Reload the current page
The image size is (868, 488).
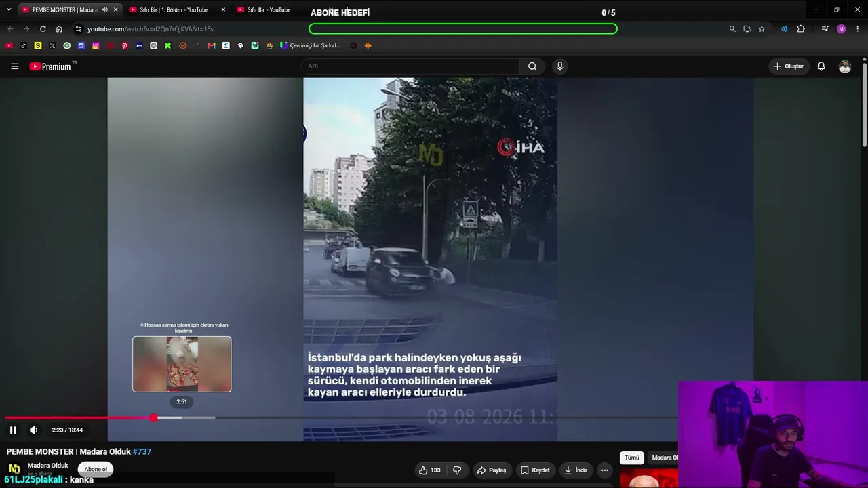(43, 29)
